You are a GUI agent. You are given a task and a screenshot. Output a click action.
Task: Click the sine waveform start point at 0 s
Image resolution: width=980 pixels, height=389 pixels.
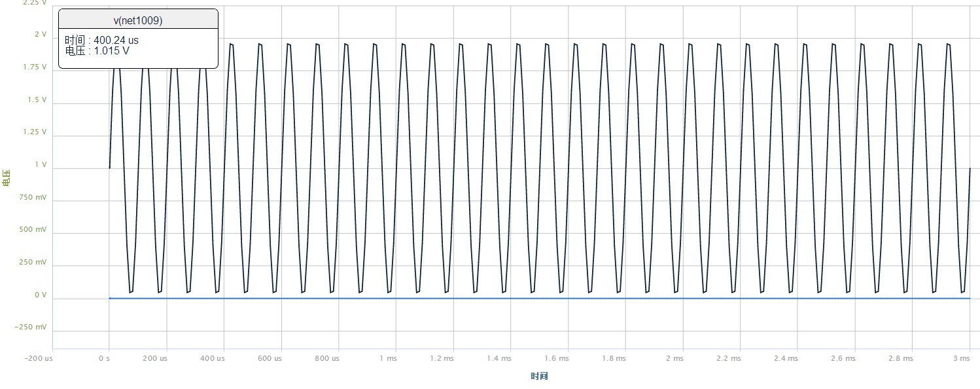[x=109, y=168]
